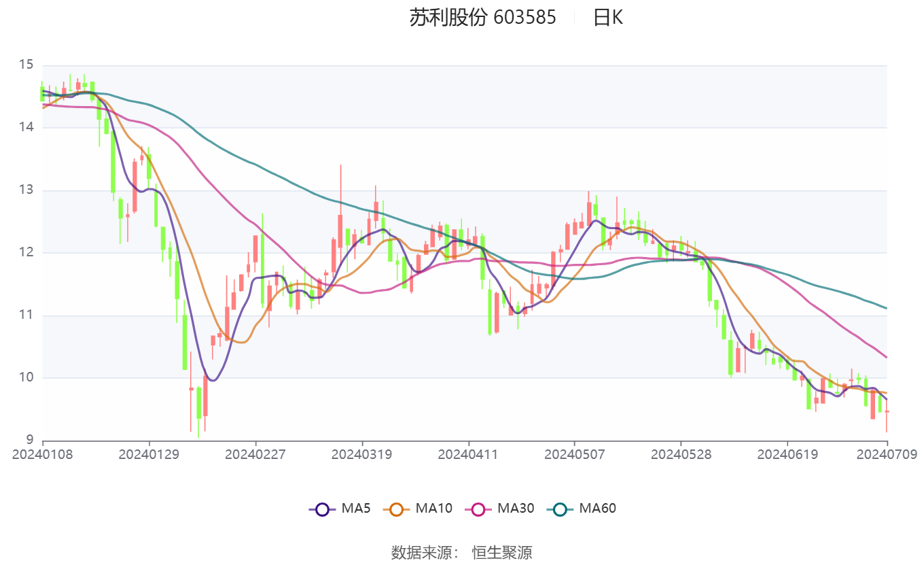Select the 20240129 date axis label
Screen dimensions: 924x563
point(149,454)
